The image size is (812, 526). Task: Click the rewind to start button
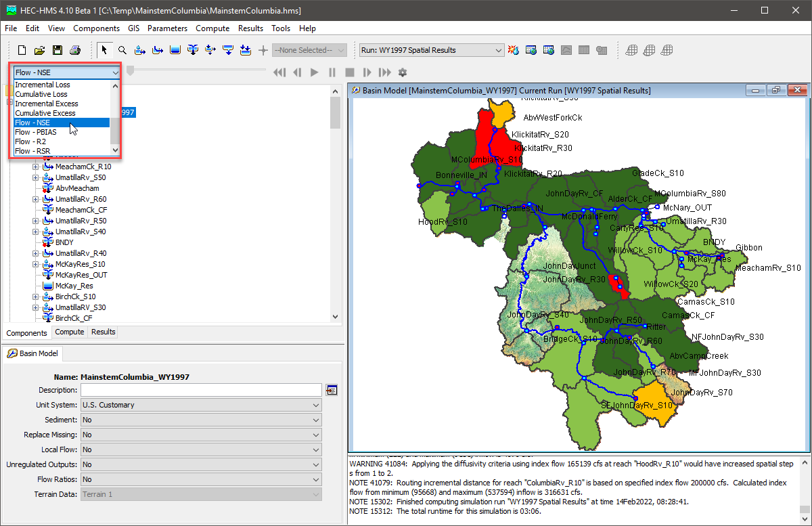click(x=279, y=72)
